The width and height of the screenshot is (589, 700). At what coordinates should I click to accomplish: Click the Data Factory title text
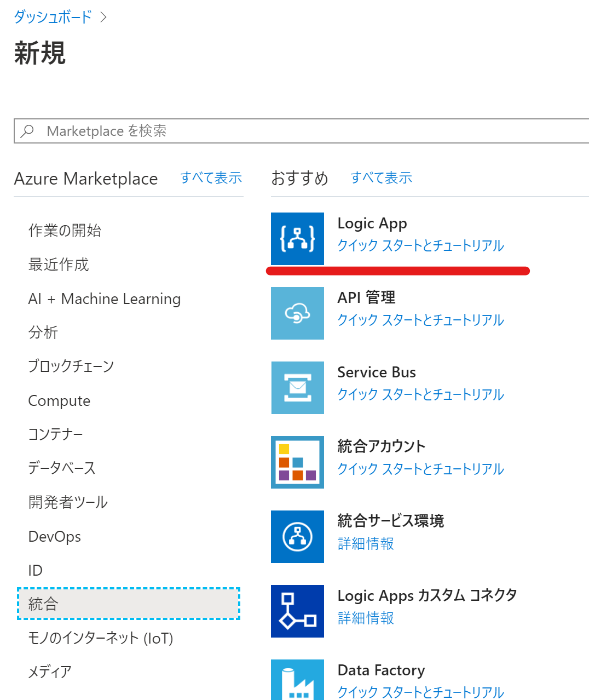coord(382,670)
